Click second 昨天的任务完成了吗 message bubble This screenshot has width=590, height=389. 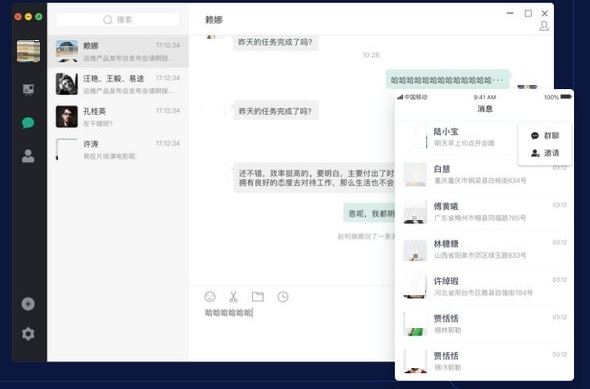tap(275, 111)
